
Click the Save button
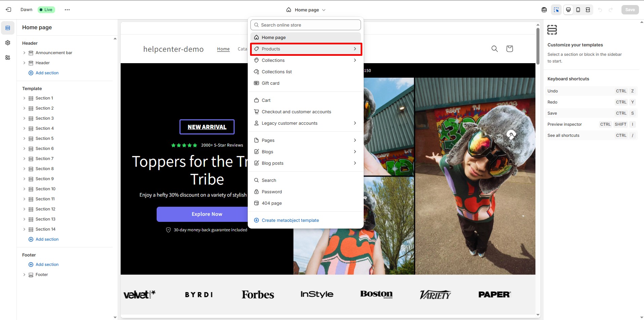(x=630, y=10)
